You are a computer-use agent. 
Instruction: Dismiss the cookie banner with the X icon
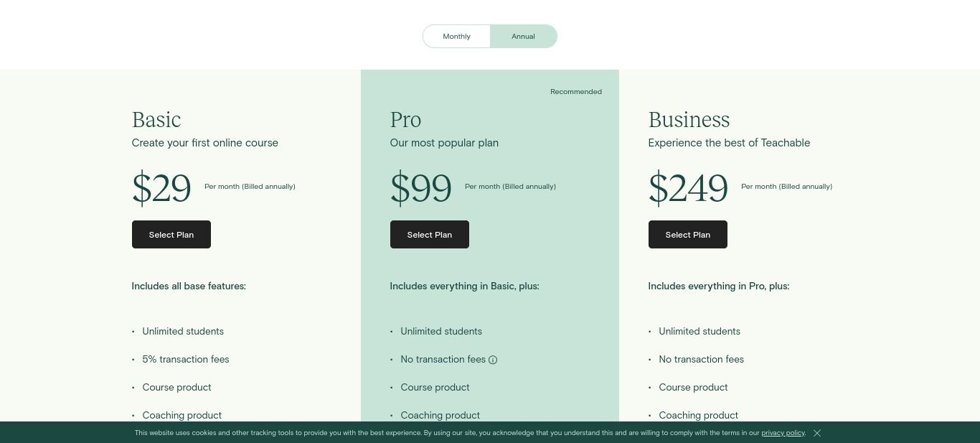pos(817,433)
